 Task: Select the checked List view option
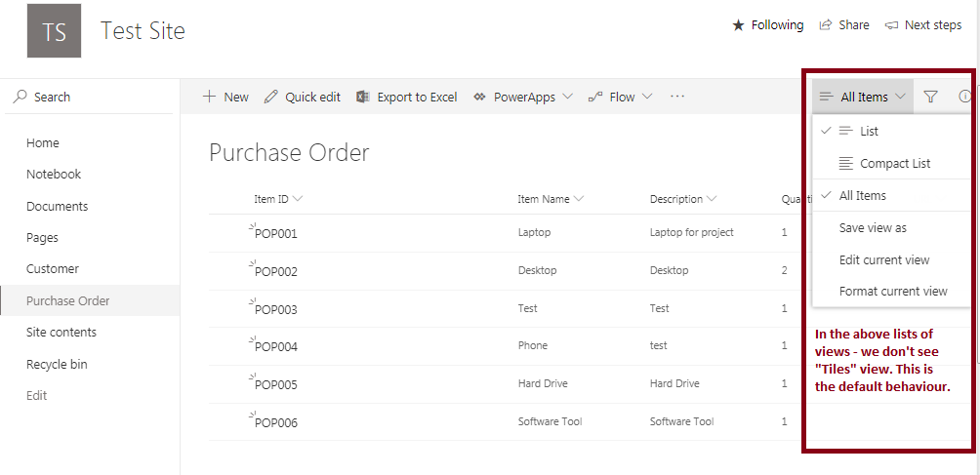tap(868, 131)
